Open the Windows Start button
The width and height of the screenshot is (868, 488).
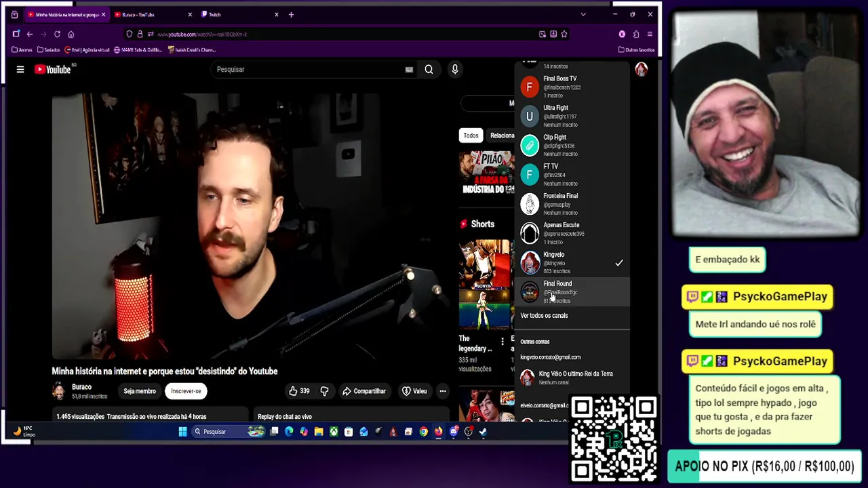(x=182, y=431)
